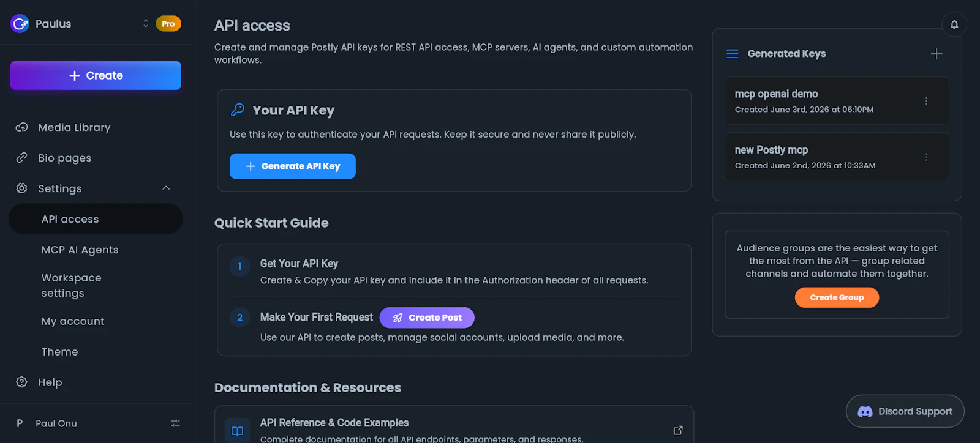
Task: Open the notifications bell
Action: [x=954, y=24]
